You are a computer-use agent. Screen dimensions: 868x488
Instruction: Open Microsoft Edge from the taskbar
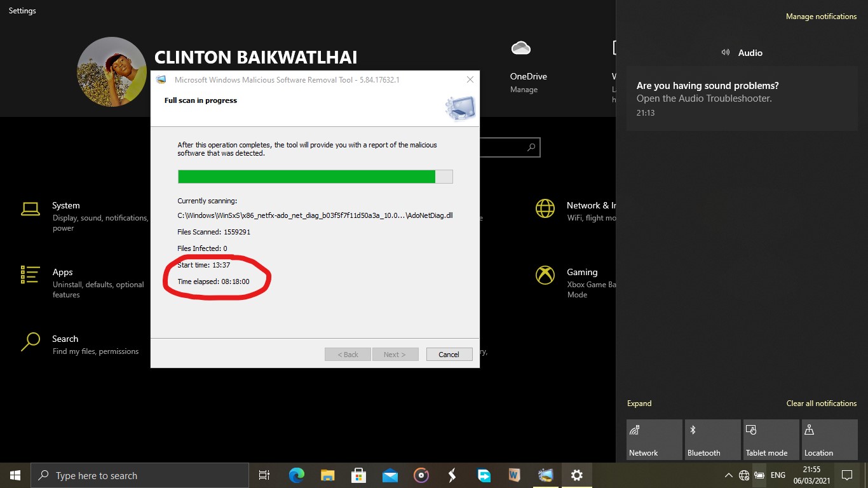point(296,475)
